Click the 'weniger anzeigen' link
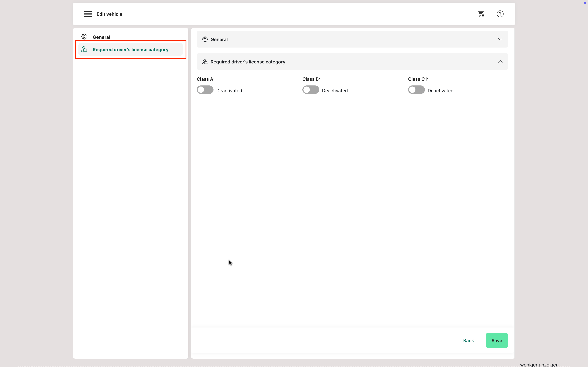The image size is (588, 367). [x=539, y=365]
